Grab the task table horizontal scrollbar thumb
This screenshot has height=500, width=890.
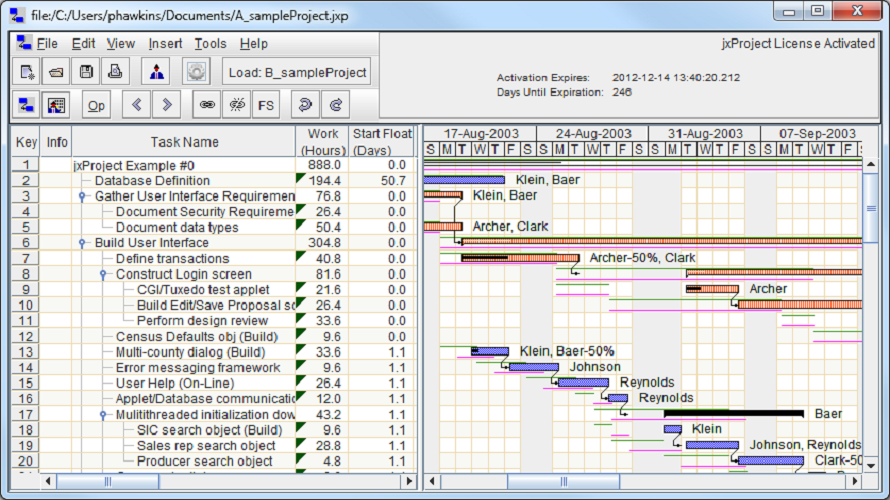coord(107,482)
